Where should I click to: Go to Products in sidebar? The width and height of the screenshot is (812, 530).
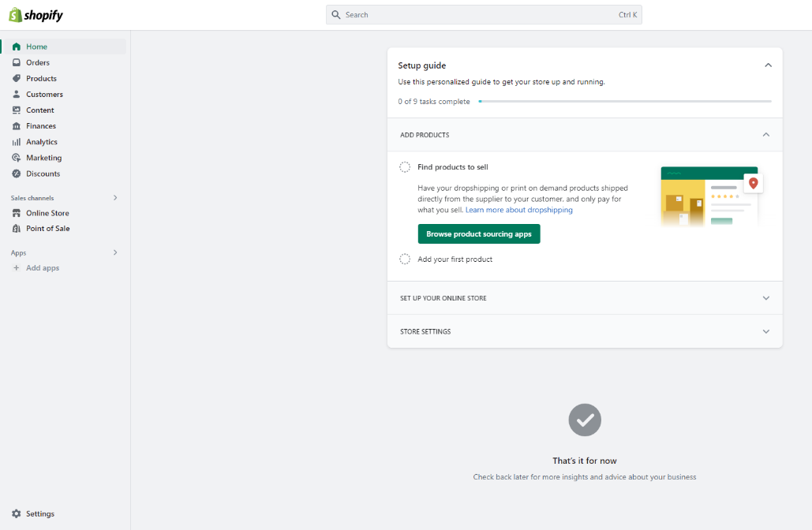pyautogui.click(x=64, y=79)
